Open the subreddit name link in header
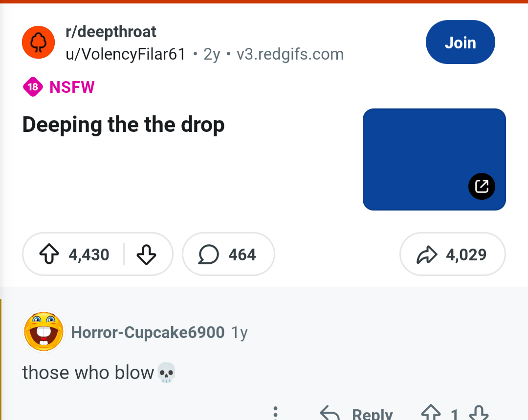This screenshot has width=528, height=420. click(111, 32)
